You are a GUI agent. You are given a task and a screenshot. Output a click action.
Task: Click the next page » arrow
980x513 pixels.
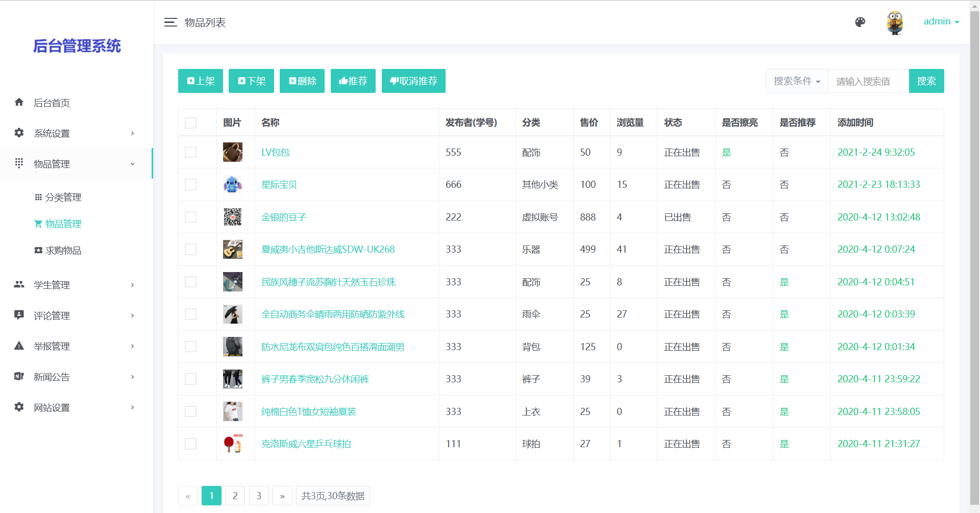282,496
